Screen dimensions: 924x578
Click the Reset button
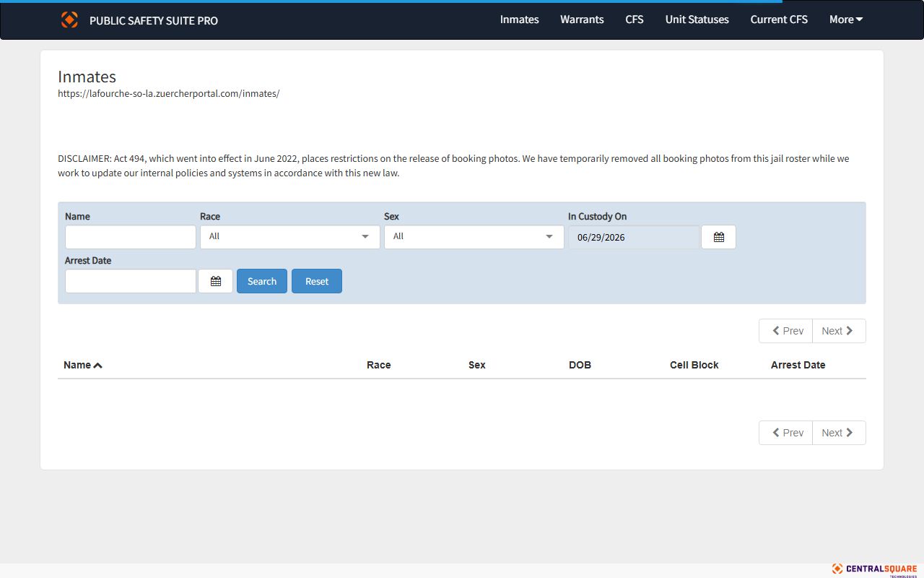pos(317,281)
